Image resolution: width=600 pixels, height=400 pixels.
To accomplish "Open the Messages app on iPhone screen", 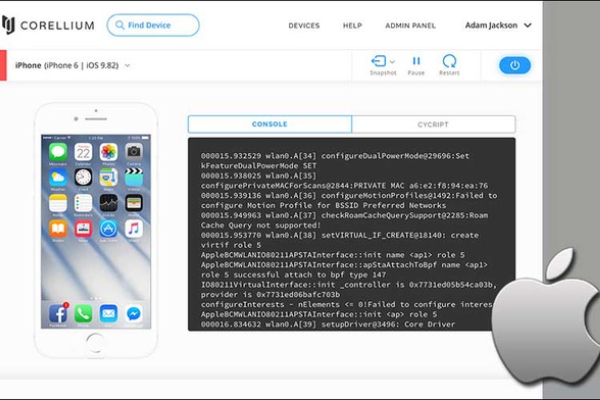I will (58, 152).
